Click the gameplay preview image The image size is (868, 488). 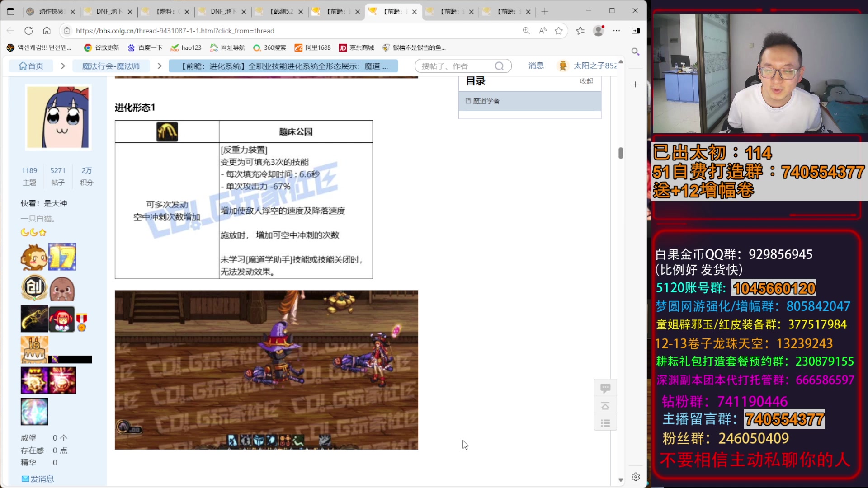(x=266, y=370)
